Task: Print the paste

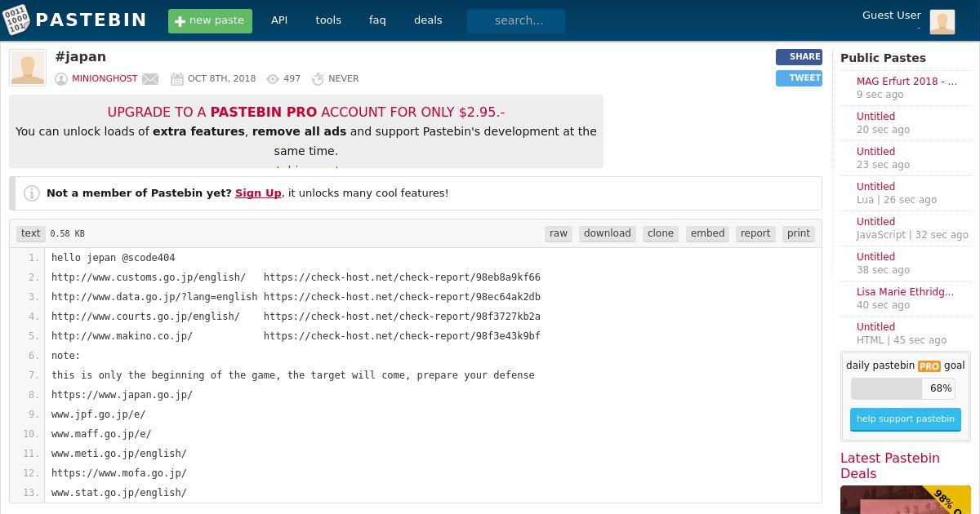Action: [x=799, y=233]
